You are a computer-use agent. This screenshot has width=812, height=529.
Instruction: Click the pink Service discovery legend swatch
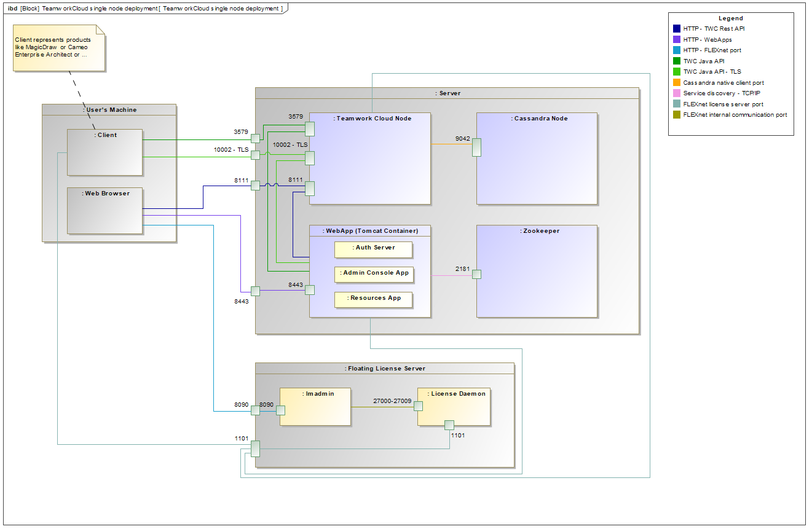677,93
